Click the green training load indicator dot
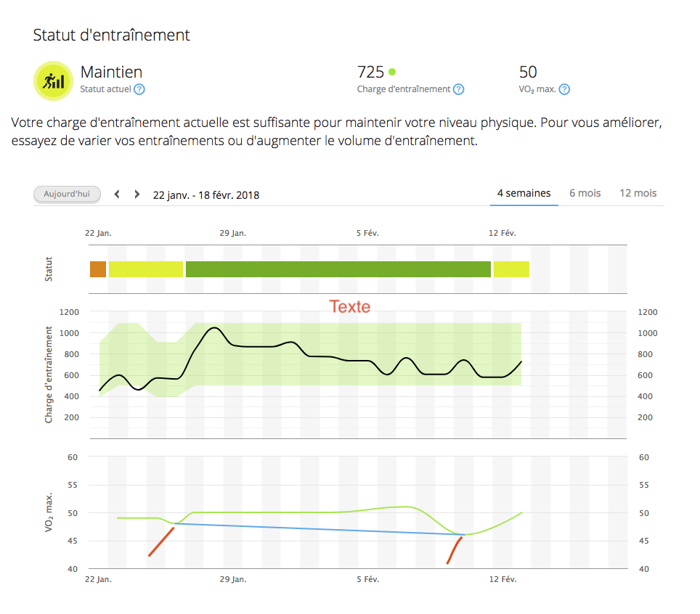 pyautogui.click(x=392, y=72)
